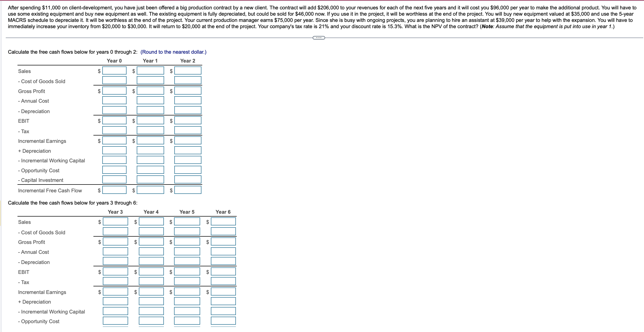This screenshot has height=332, width=644.
Task: Click Year 0 EBIT input field
Action: point(114,120)
